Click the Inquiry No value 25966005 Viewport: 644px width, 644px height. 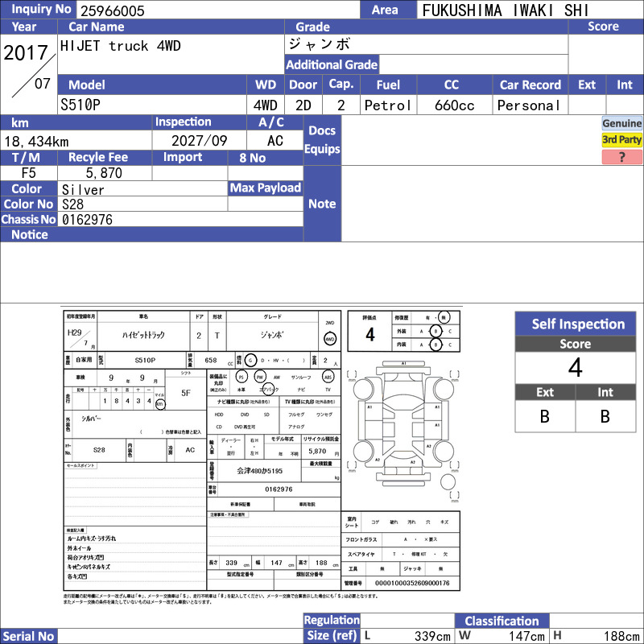113,10
